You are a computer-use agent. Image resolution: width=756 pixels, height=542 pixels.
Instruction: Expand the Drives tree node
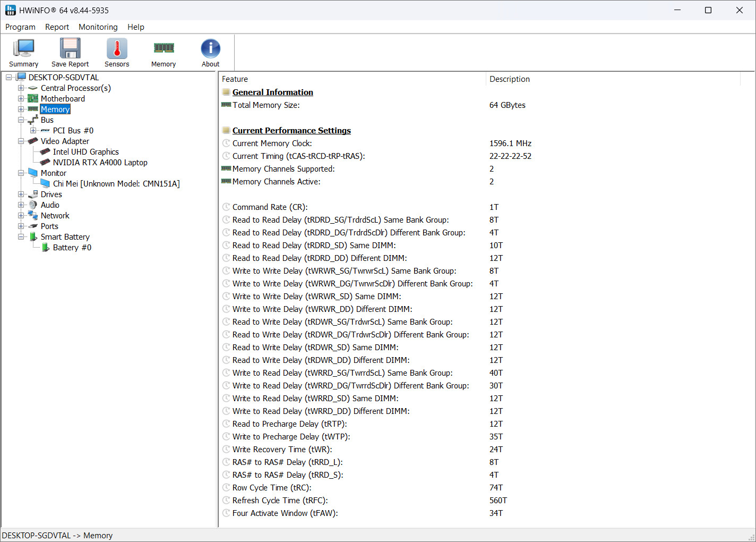[x=21, y=194]
